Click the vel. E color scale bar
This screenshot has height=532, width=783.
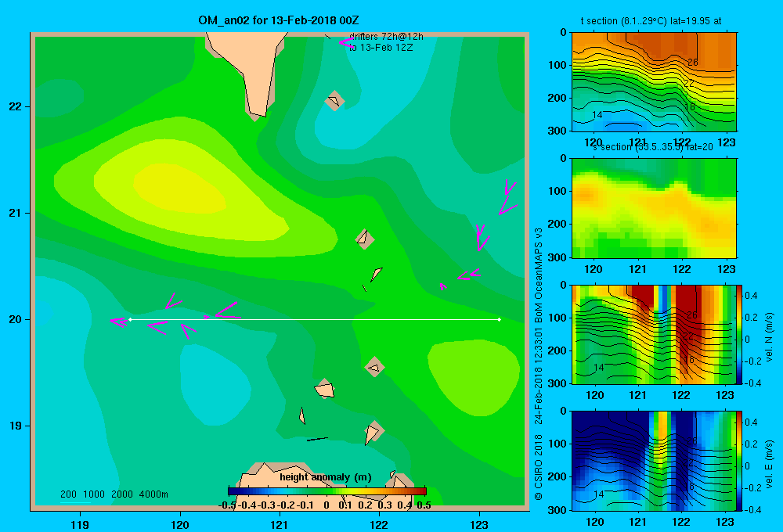click(739, 461)
